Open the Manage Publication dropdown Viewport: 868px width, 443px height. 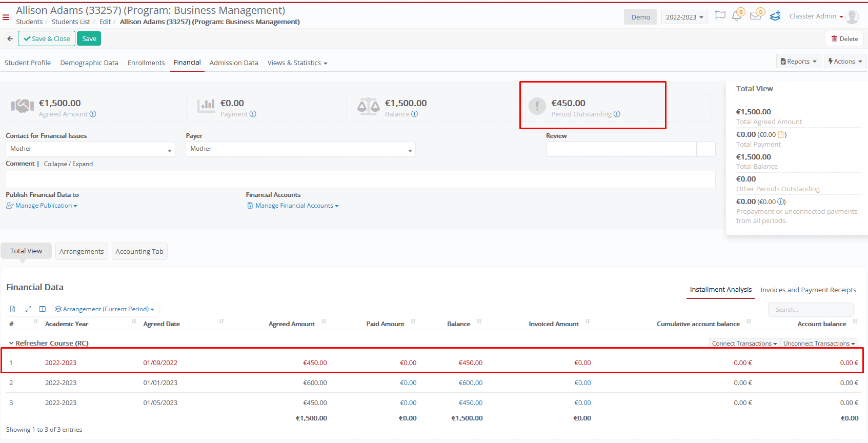(x=42, y=206)
